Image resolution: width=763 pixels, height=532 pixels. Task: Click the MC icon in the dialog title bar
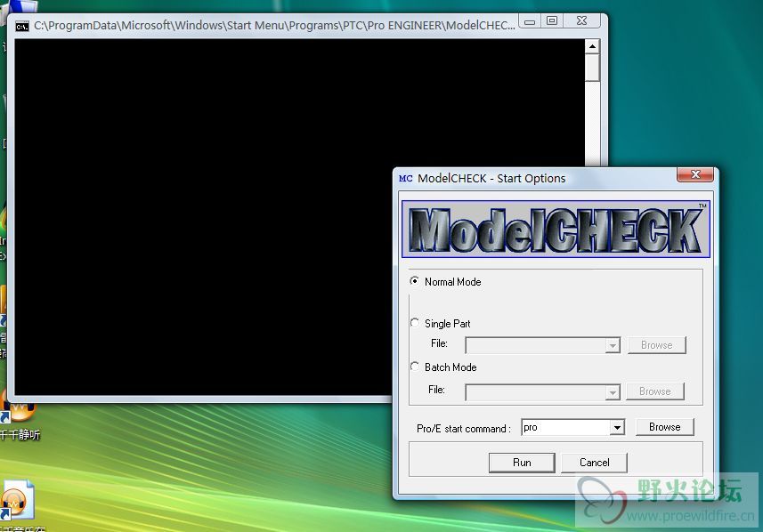click(x=405, y=179)
